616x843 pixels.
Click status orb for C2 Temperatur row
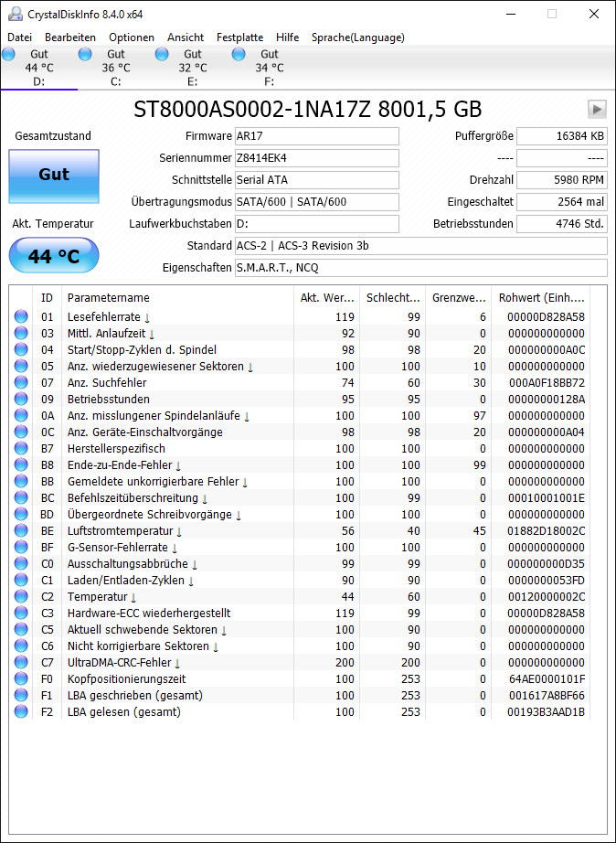[x=21, y=596]
